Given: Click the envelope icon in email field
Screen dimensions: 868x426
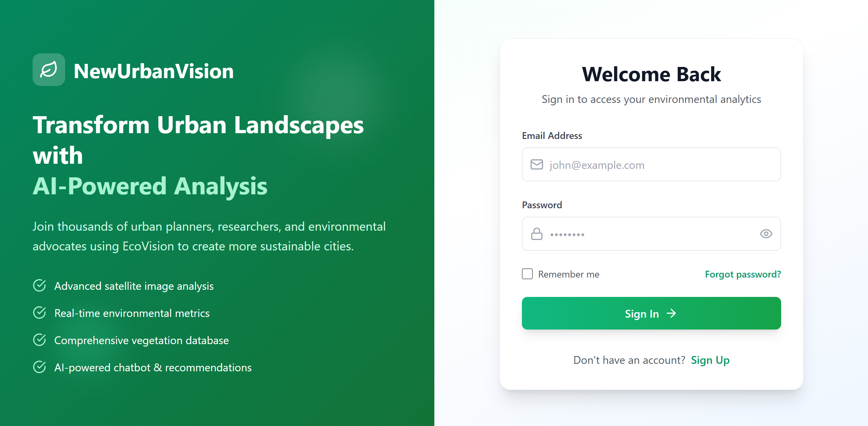Looking at the screenshot, I should coord(536,165).
